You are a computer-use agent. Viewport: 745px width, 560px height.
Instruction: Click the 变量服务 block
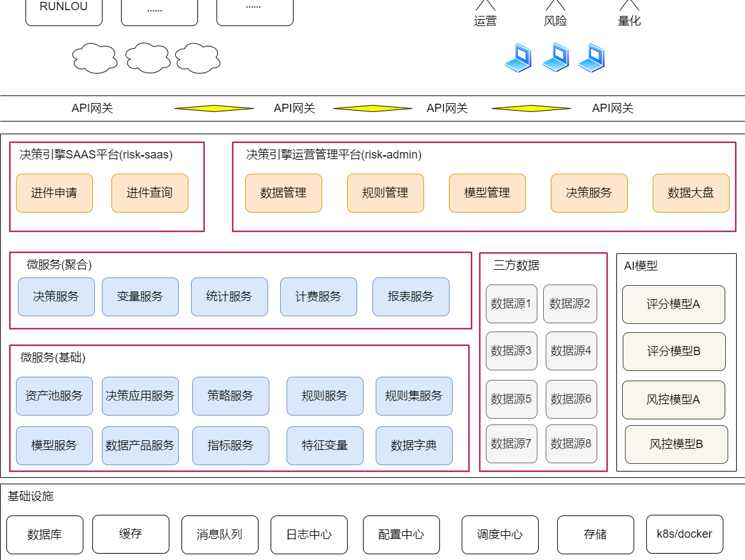click(x=140, y=297)
